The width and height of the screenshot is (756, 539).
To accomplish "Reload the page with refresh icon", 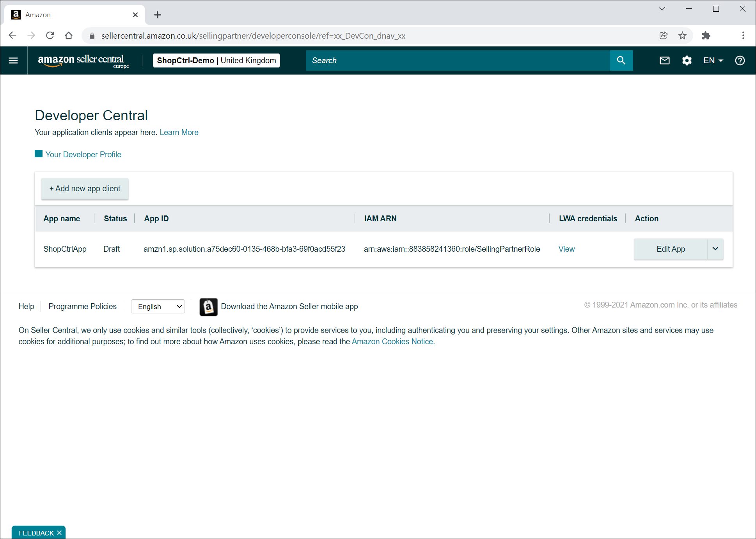I will (50, 36).
